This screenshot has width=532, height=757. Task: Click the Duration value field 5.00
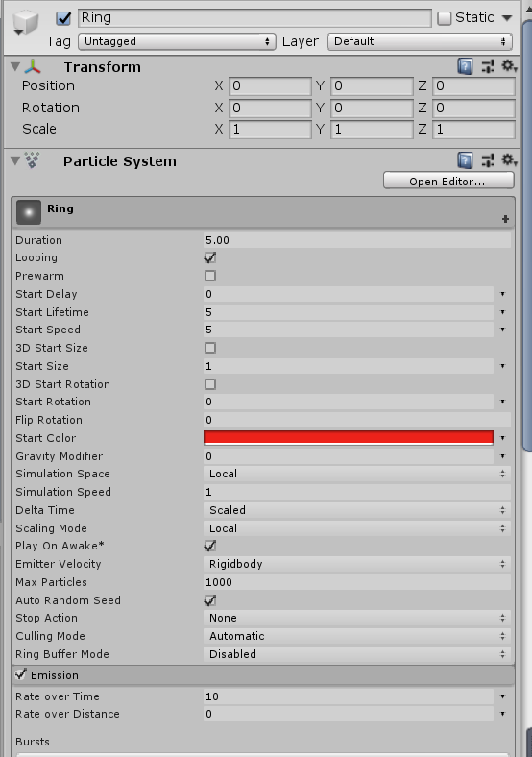pyautogui.click(x=357, y=240)
